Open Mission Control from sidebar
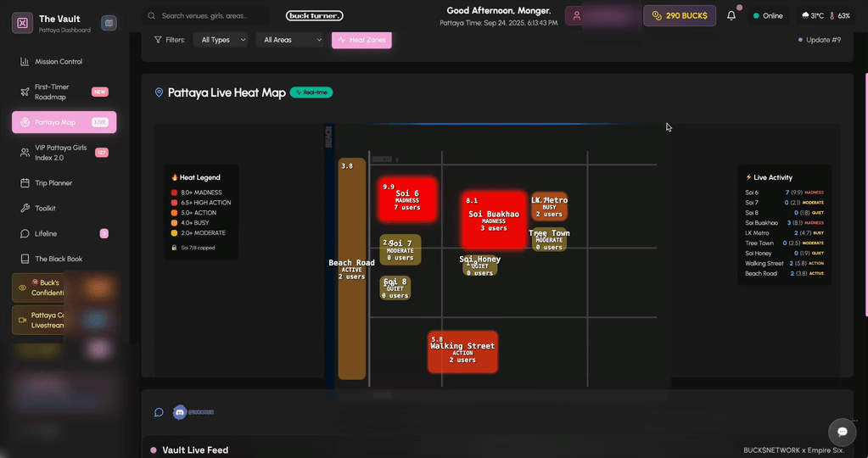Image resolution: width=868 pixels, height=458 pixels. coord(64,61)
